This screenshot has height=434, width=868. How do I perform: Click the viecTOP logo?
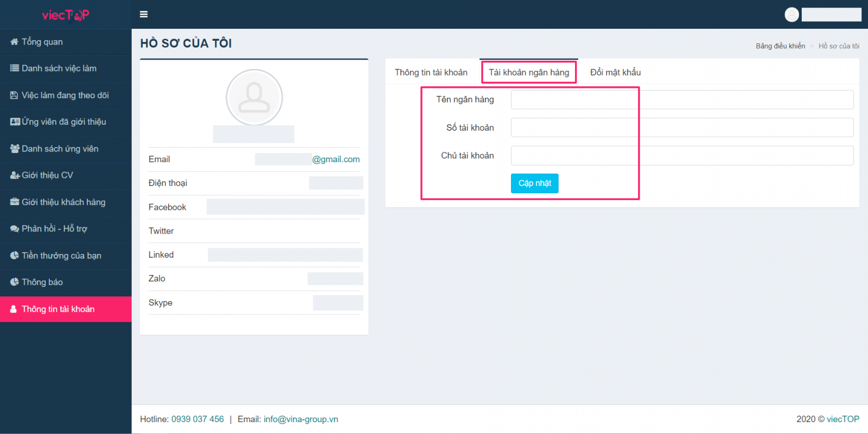click(66, 15)
